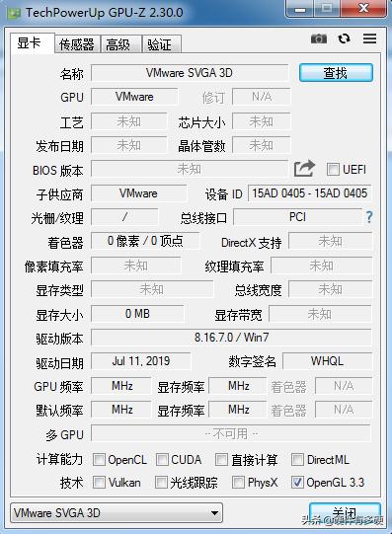Click the BIOS 版本 field

tap(190, 169)
